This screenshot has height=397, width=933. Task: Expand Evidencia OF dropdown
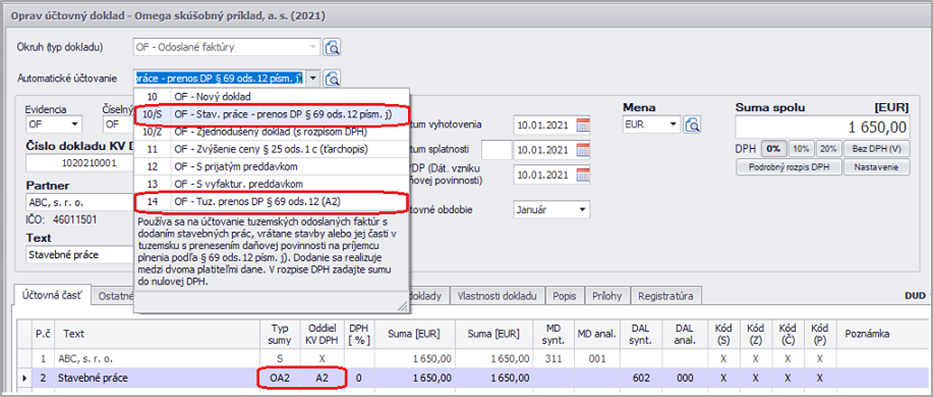75,124
